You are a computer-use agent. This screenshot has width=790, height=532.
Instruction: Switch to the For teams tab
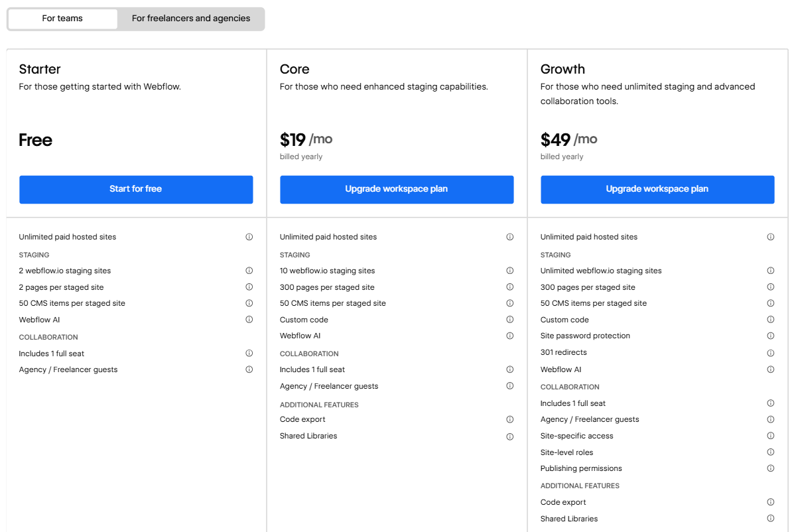(62, 19)
